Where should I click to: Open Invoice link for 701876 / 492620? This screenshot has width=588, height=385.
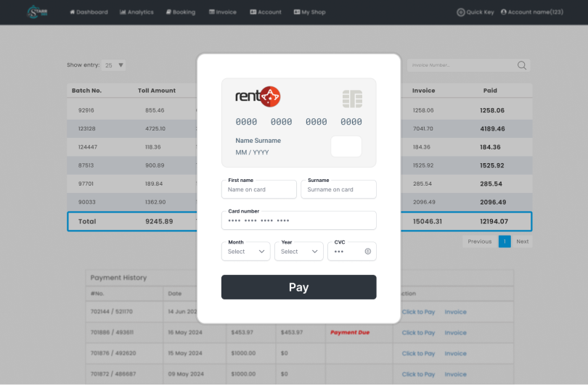coord(456,354)
